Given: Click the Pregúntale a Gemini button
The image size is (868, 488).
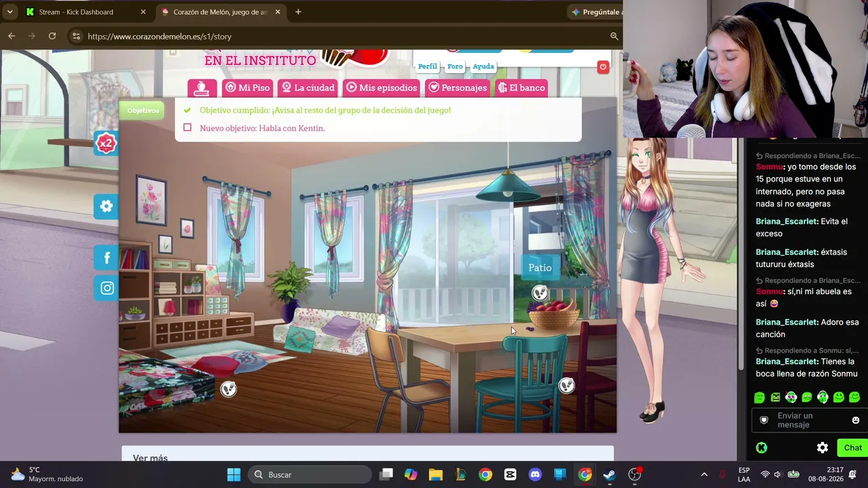Looking at the screenshot, I should [595, 12].
